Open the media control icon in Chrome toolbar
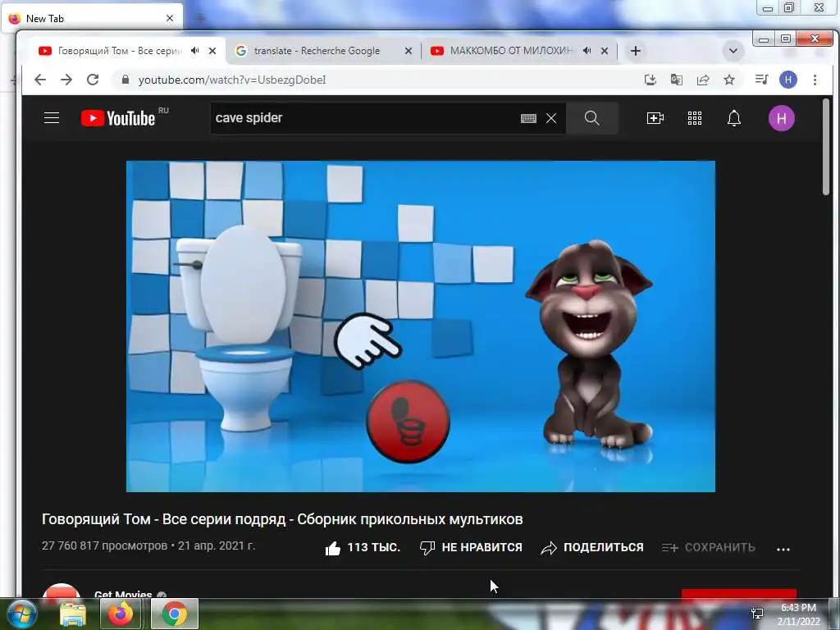This screenshot has height=630, width=840. [x=761, y=80]
